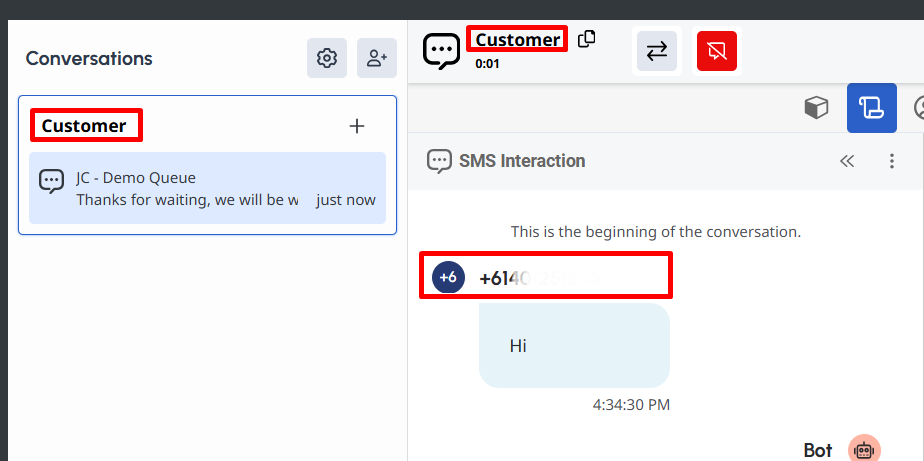Click the Customer label in conversations list
Viewport: 924px width, 461px height.
(85, 126)
